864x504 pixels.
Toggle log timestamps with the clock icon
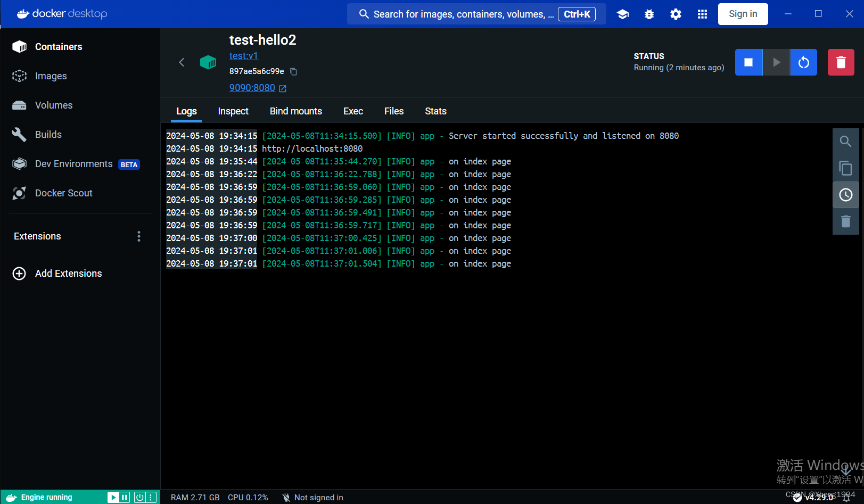tap(845, 194)
